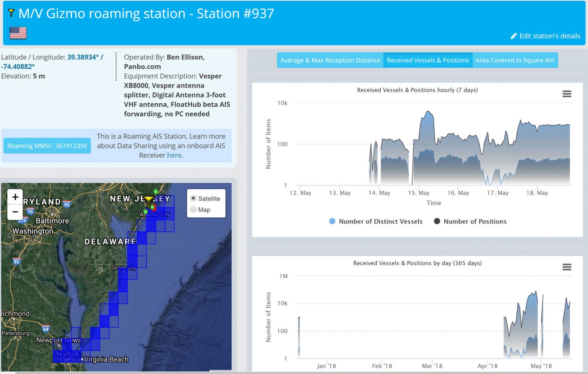The height and width of the screenshot is (374, 588).
Task: Zoom out using the map minus control
Action: 15,212
